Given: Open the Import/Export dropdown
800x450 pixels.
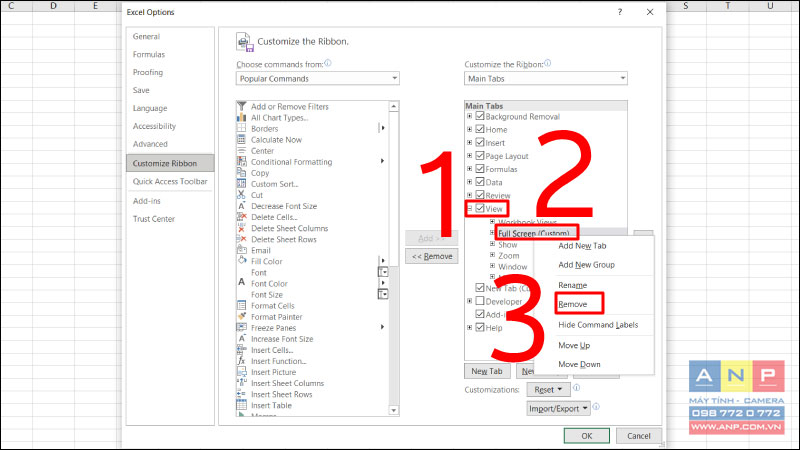Looking at the screenshot, I should [x=558, y=408].
